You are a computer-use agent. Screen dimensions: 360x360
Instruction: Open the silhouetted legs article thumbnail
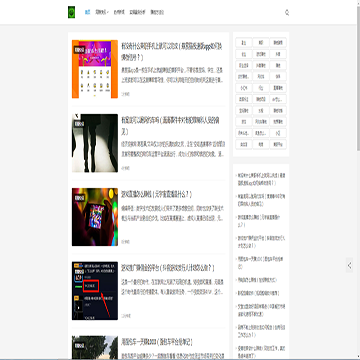pyautogui.click(x=95, y=143)
